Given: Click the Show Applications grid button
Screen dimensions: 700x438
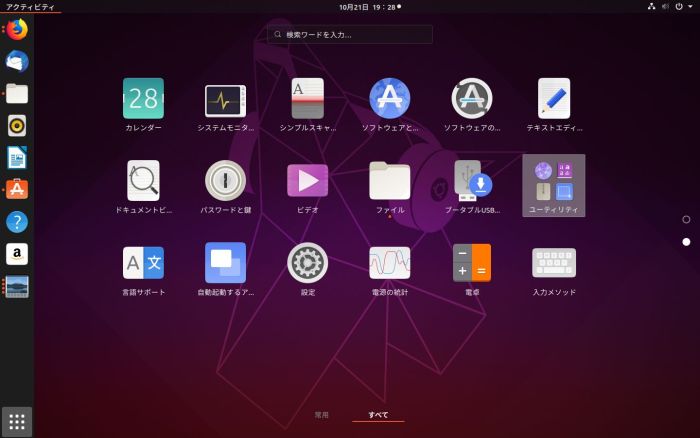Looking at the screenshot, I should coord(17,422).
